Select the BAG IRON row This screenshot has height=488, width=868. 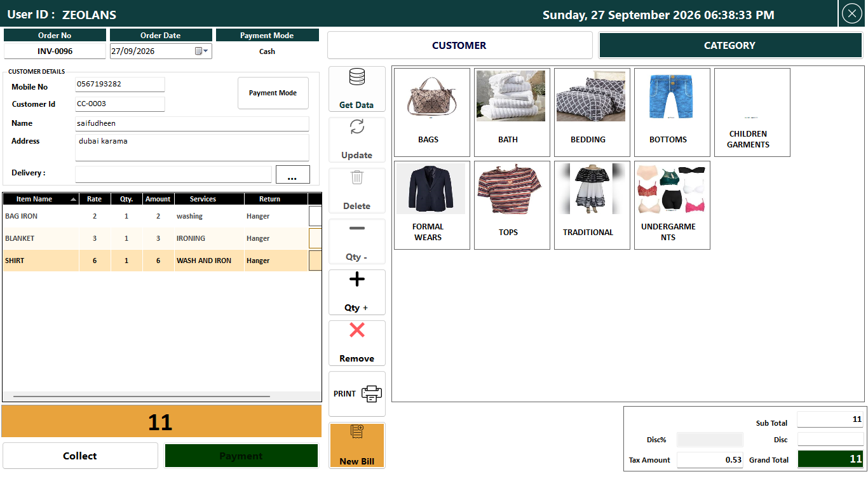point(162,216)
